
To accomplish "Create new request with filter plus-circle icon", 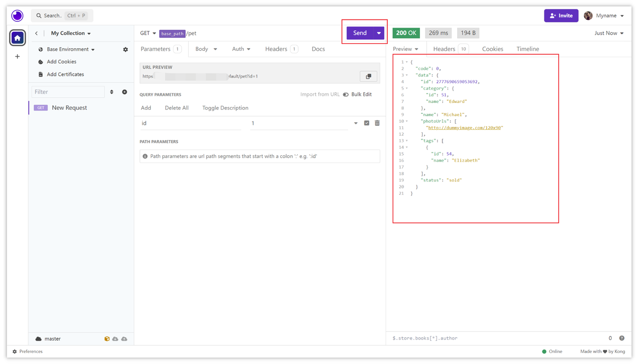I will (x=124, y=92).
